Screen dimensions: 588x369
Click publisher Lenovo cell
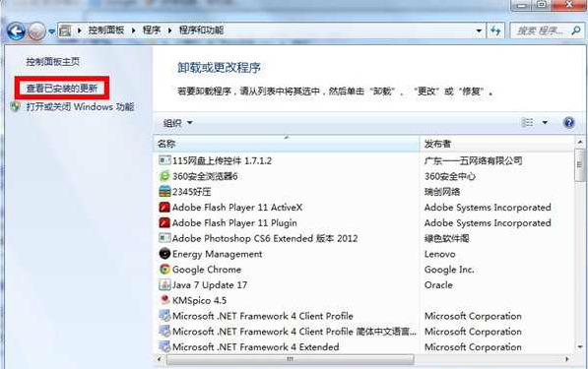point(439,254)
